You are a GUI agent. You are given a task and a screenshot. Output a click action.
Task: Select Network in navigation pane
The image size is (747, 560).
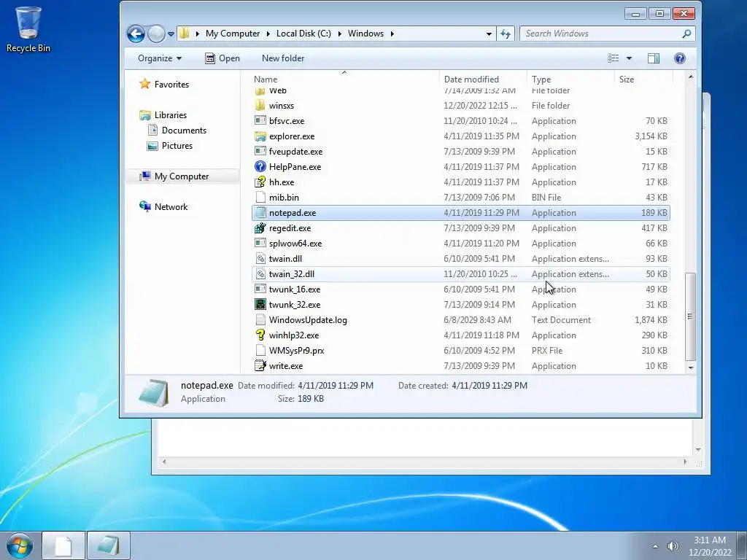164,206
